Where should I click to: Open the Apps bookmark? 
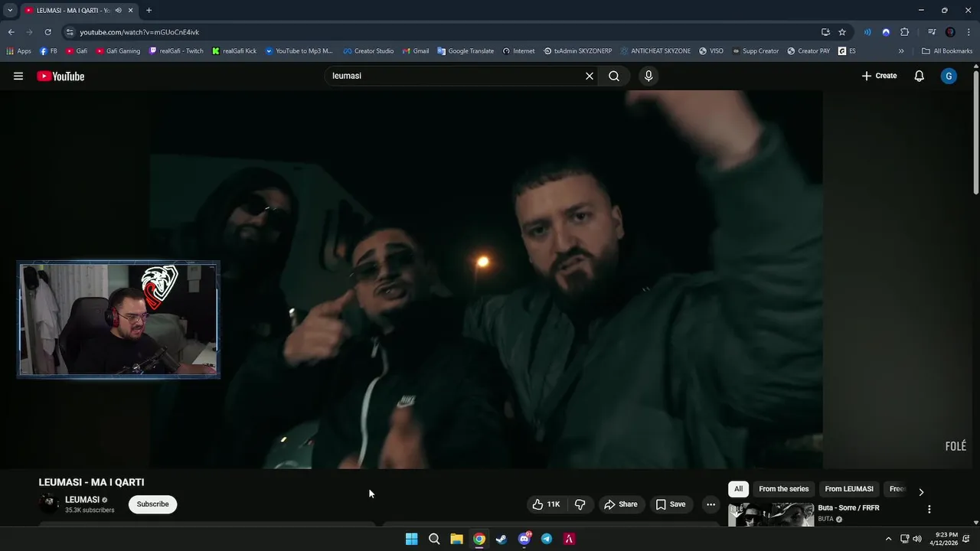pos(18,51)
